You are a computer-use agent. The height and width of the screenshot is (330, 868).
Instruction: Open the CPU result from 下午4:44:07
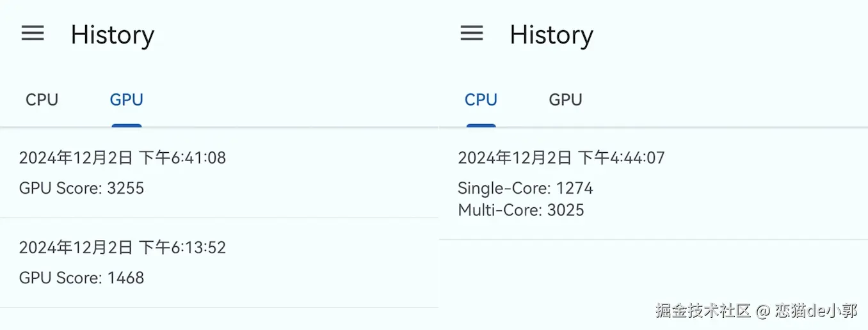[653, 184]
